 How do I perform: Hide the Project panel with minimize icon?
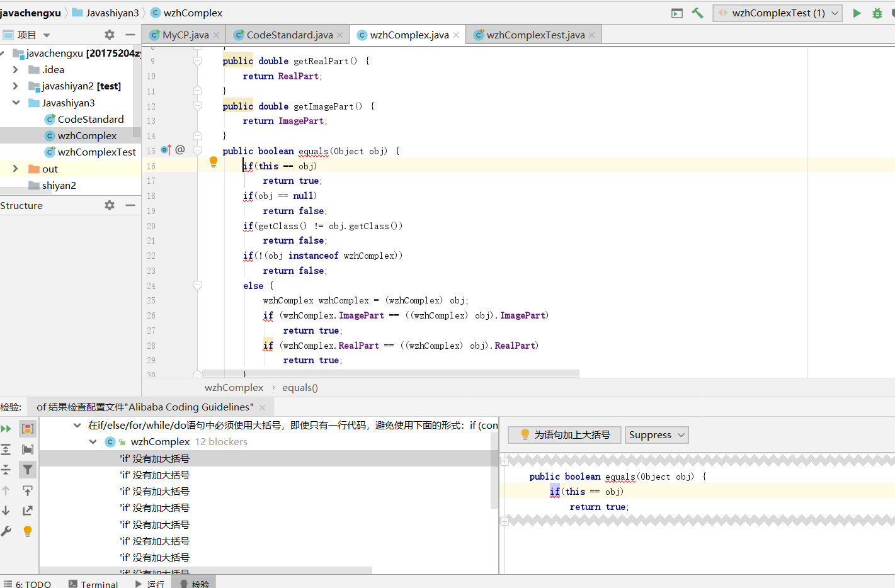click(x=130, y=35)
